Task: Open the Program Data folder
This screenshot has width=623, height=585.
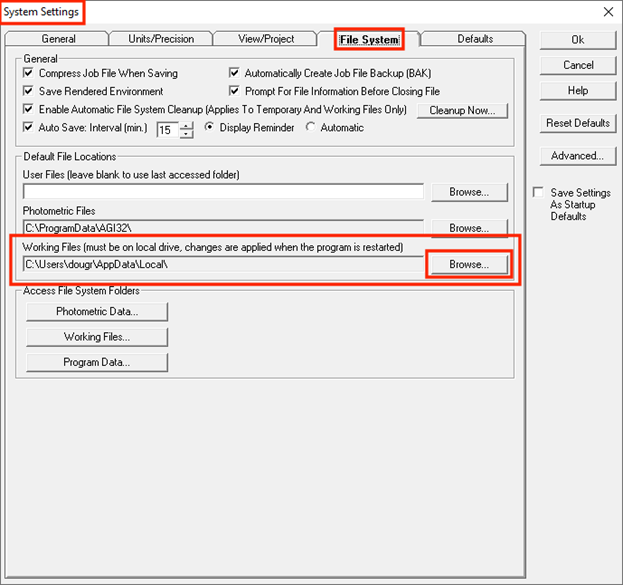Action: pos(97,362)
